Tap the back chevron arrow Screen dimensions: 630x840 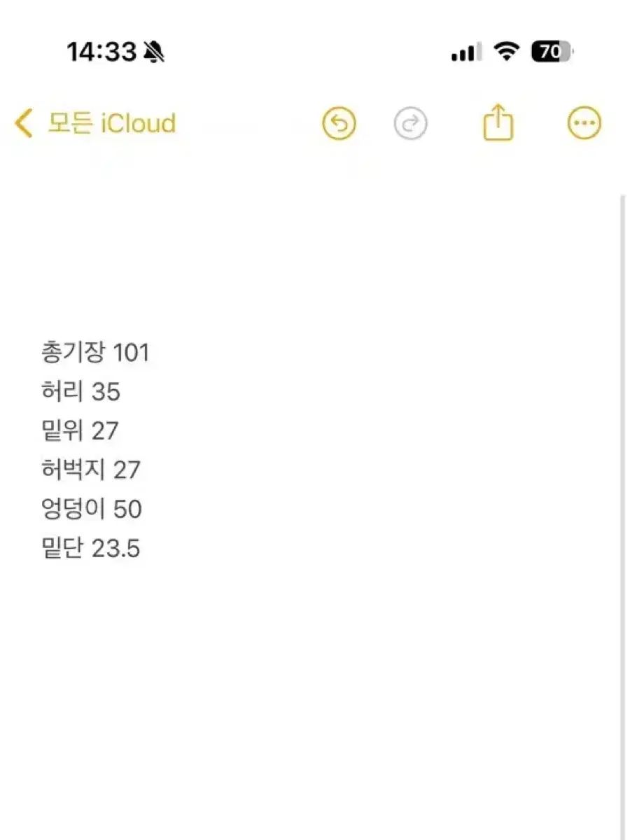pyautogui.click(x=23, y=124)
